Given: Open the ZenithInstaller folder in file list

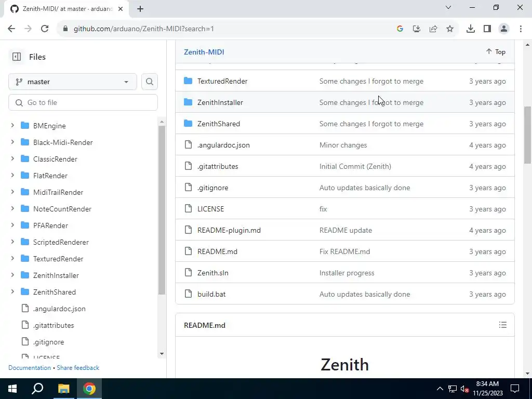Looking at the screenshot, I should pos(220,102).
